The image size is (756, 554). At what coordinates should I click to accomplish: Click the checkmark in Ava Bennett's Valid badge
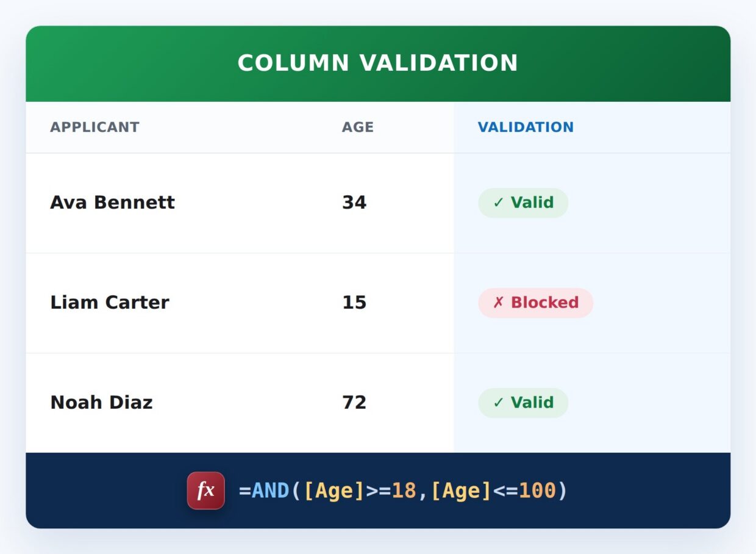(499, 203)
